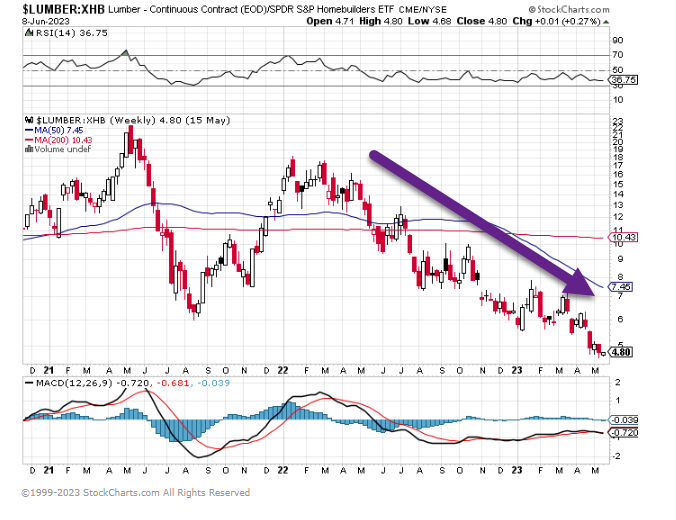The height and width of the screenshot is (520, 676).
Task: Click the Lumber - Continuous Contract (EOD) description
Action: click(x=186, y=9)
